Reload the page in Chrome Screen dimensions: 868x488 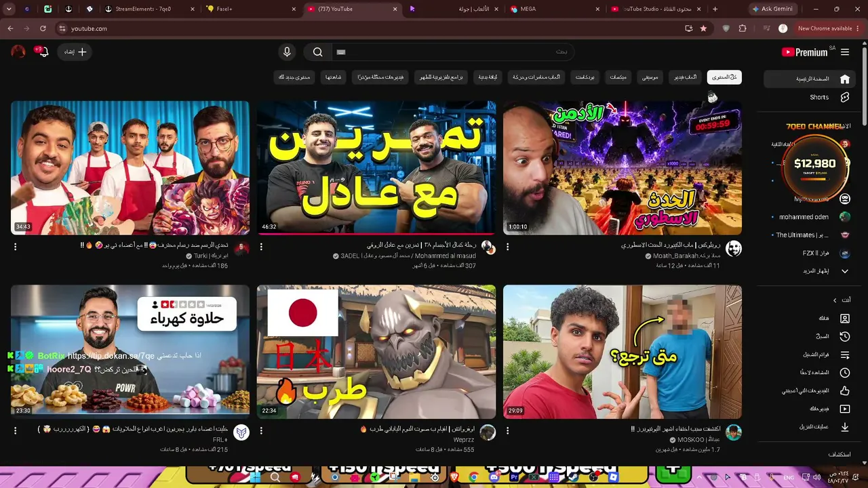click(43, 28)
